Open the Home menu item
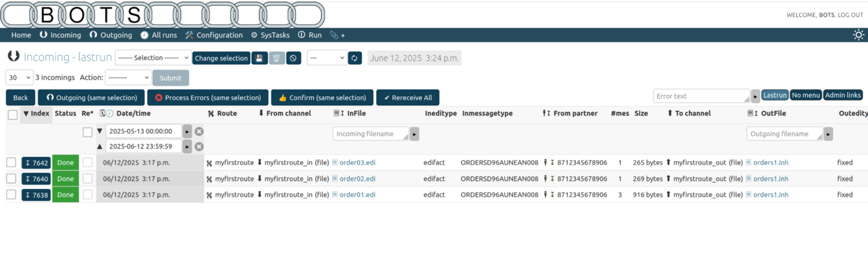868x276 pixels. 21,35
